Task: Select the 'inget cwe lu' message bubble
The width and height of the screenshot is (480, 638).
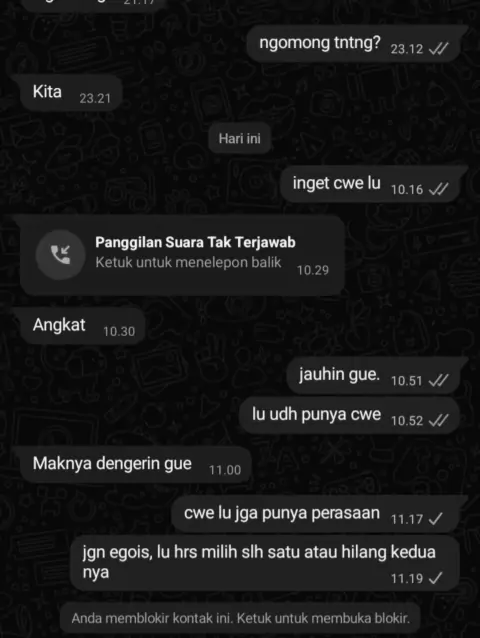Action: [371, 184]
